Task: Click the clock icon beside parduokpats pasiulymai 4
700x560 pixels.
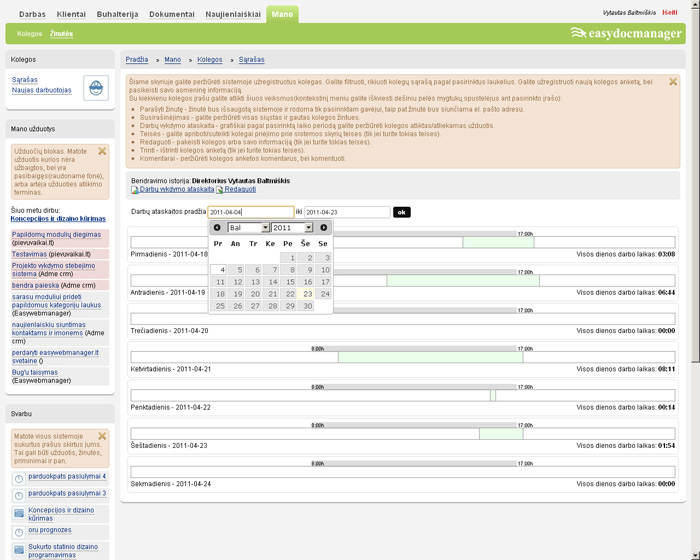Action: coord(19,479)
